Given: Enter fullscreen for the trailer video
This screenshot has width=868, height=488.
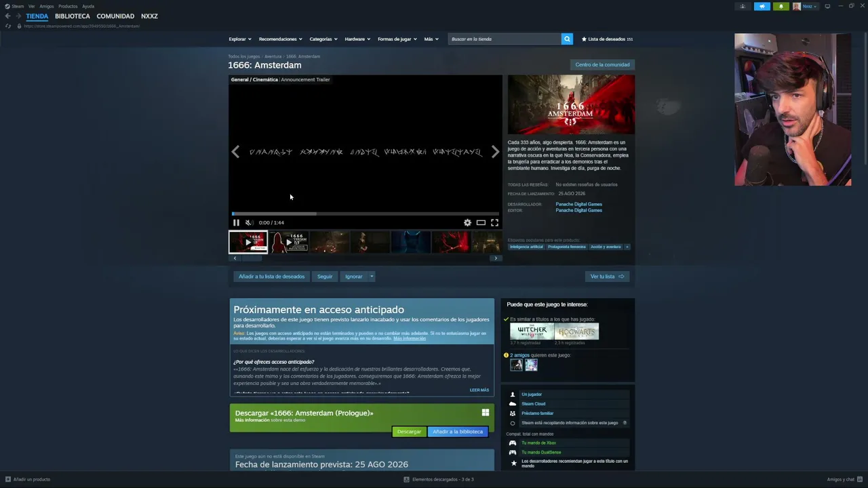Looking at the screenshot, I should pos(494,222).
